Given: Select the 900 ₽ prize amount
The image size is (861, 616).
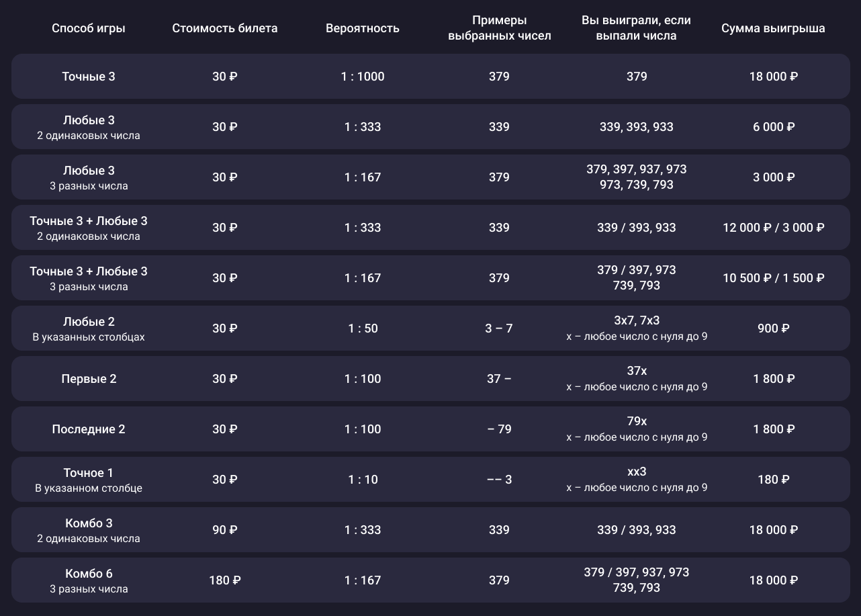Looking at the screenshot, I should (773, 328).
